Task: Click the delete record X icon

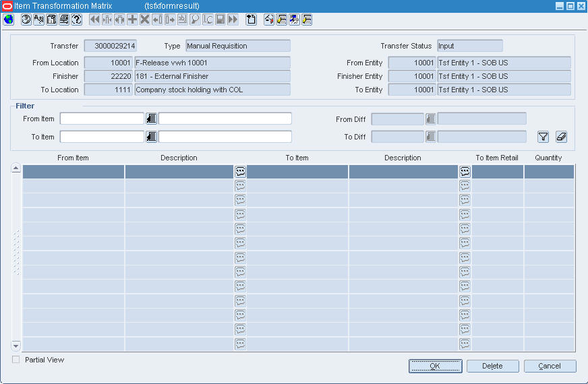Action: 145,20
